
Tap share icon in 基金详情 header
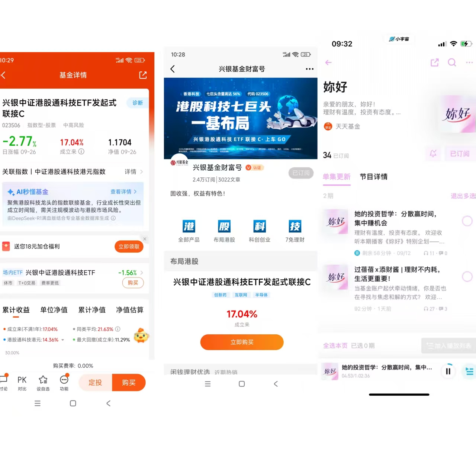click(143, 75)
